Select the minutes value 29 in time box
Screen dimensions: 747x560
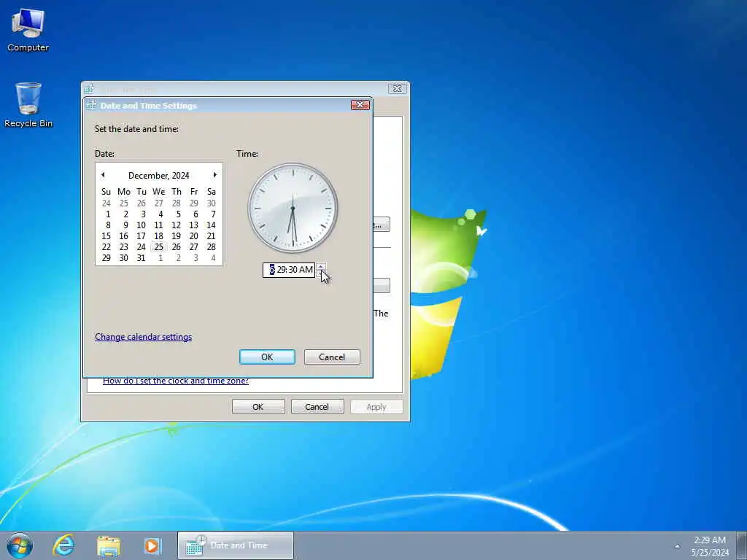point(282,270)
